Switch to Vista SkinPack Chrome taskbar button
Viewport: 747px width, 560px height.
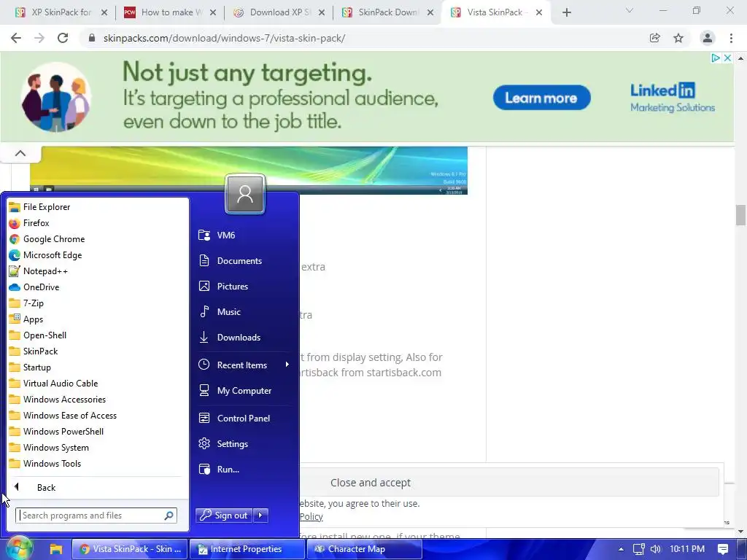[x=130, y=549]
